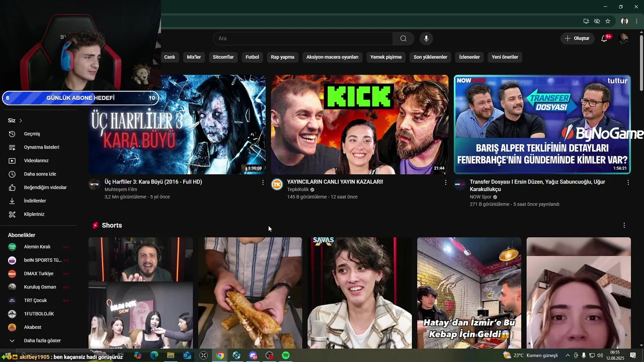Open options for Transfer Dosyası video
644x362 pixels.
[628, 183]
